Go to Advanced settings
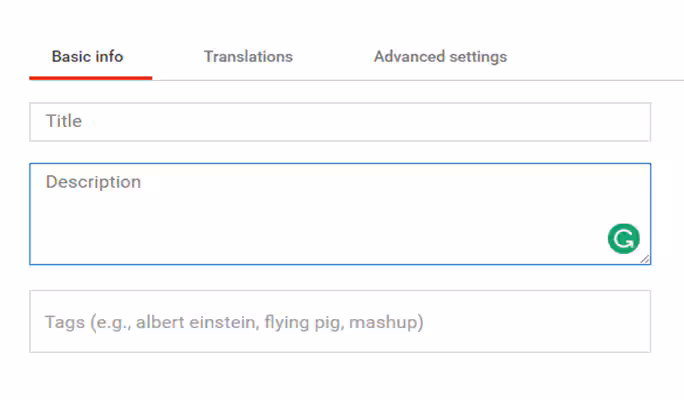This screenshot has width=684, height=400. [x=440, y=57]
